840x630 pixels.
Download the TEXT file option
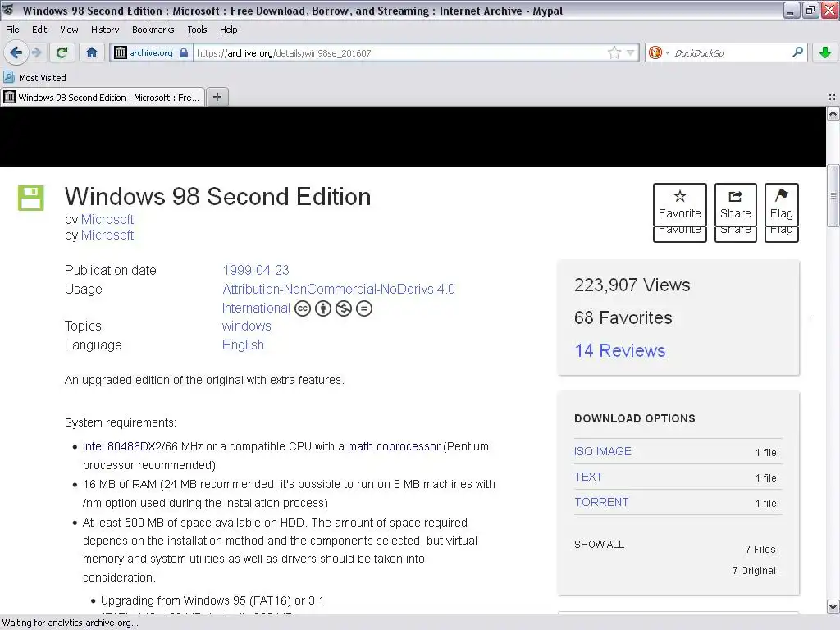coord(588,477)
